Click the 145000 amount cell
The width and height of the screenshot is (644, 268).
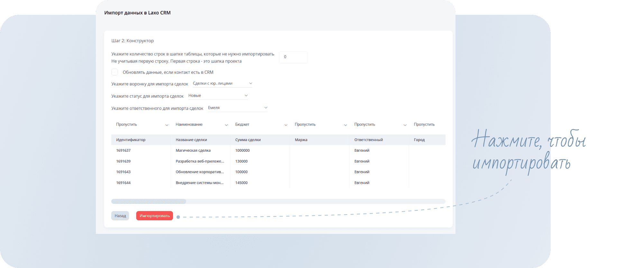pos(241,183)
